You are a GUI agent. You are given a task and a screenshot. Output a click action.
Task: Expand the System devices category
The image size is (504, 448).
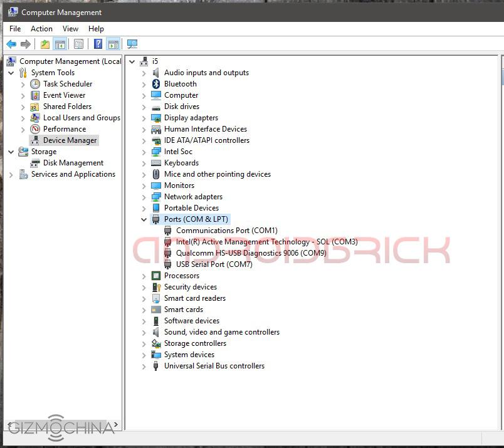click(144, 355)
